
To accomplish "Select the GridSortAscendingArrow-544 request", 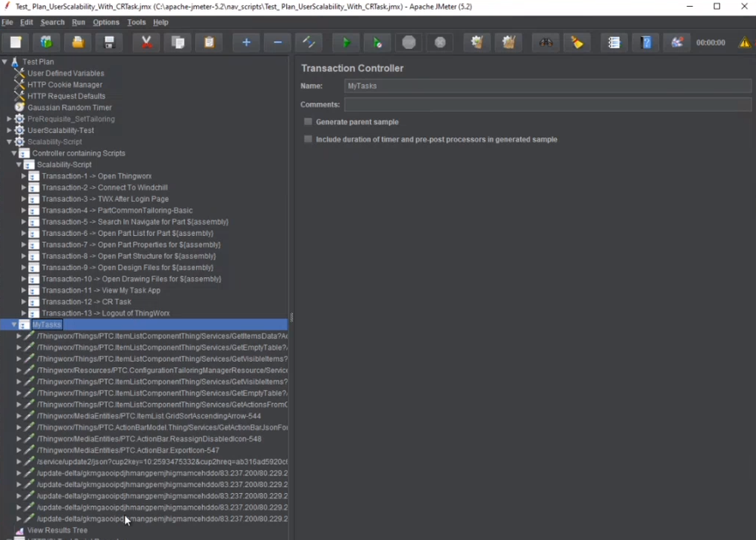I will point(149,416).
